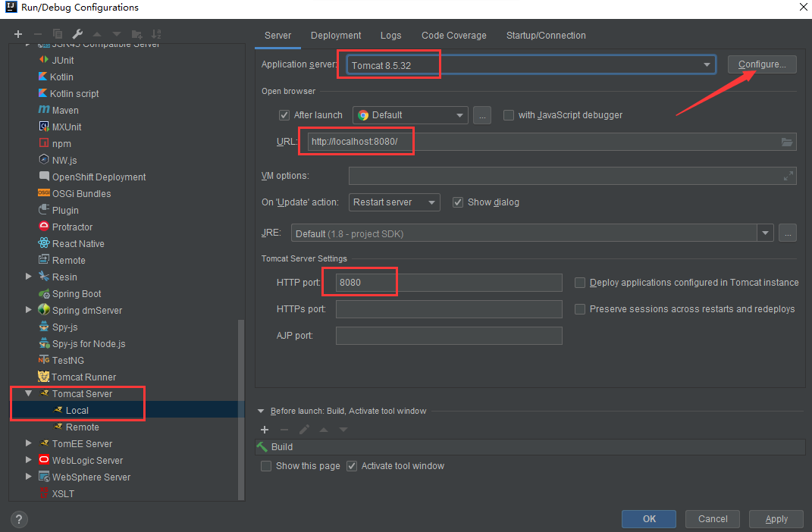Click into the AJP port field
This screenshot has height=532, width=812.
(449, 336)
